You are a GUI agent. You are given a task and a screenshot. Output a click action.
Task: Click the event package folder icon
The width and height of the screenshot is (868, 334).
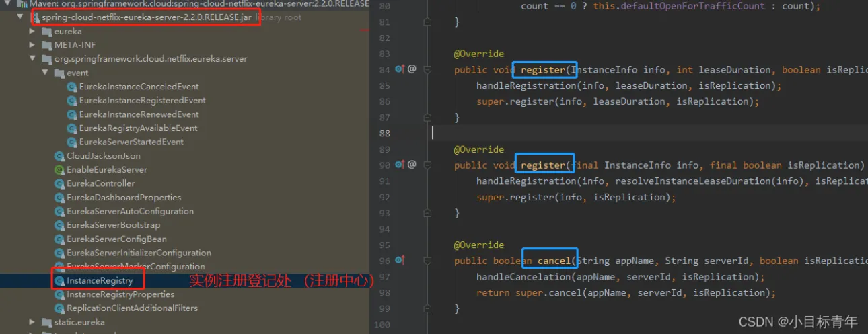[60, 73]
